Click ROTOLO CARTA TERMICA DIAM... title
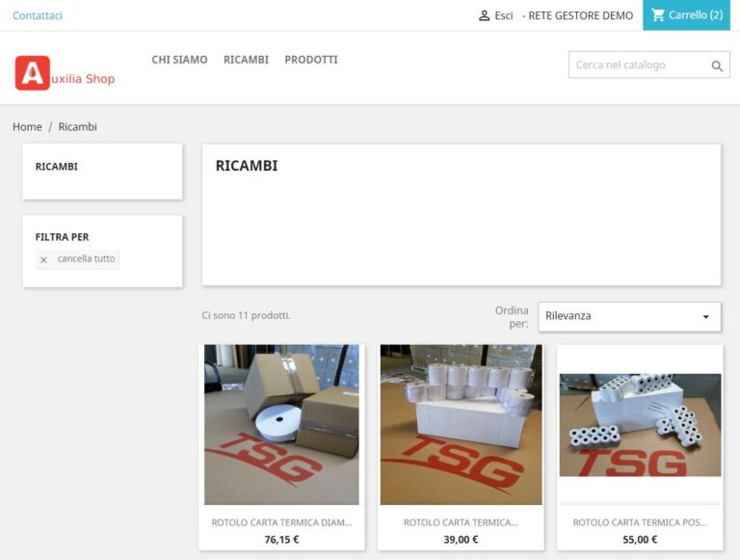740x560 pixels. [x=281, y=522]
